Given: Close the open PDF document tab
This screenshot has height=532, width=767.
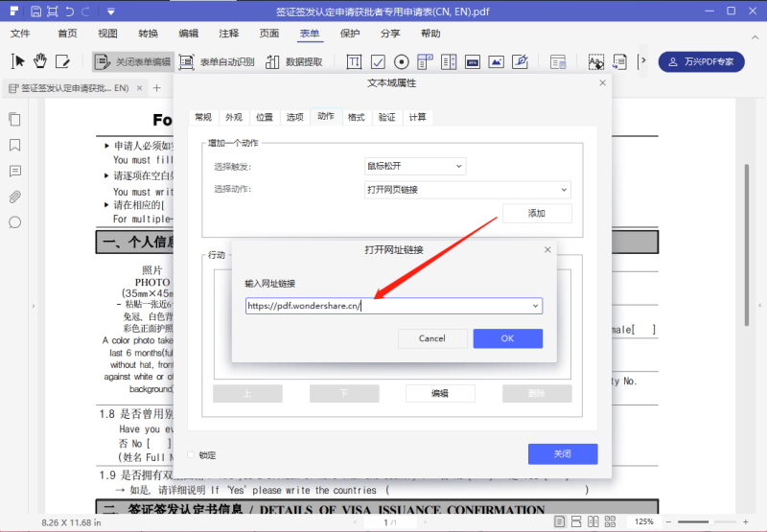Looking at the screenshot, I should click(x=139, y=88).
